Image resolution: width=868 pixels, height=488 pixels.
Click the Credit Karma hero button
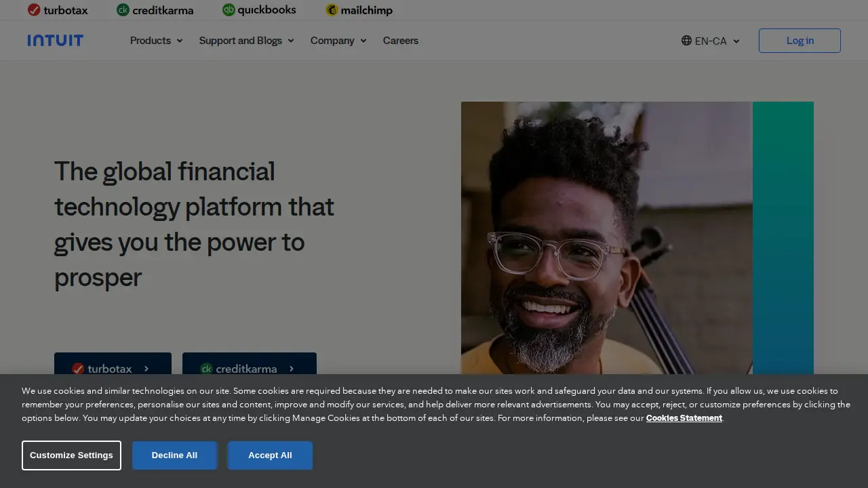point(250,364)
